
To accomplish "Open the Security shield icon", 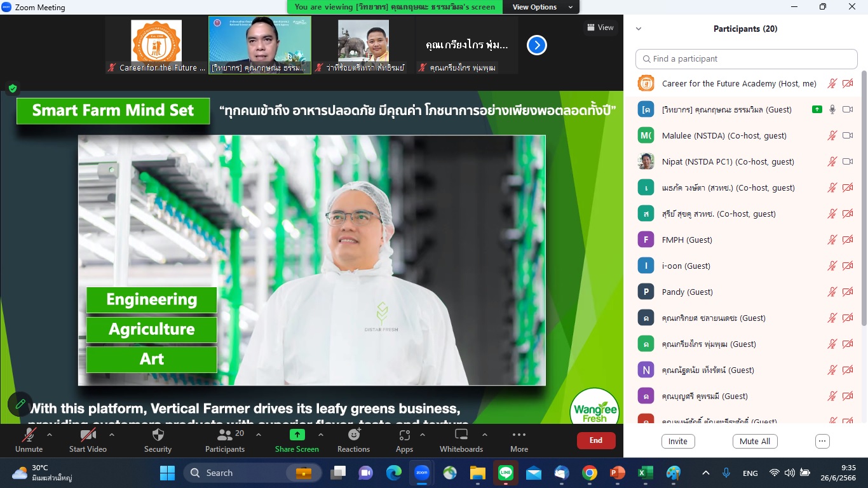I will tap(158, 435).
